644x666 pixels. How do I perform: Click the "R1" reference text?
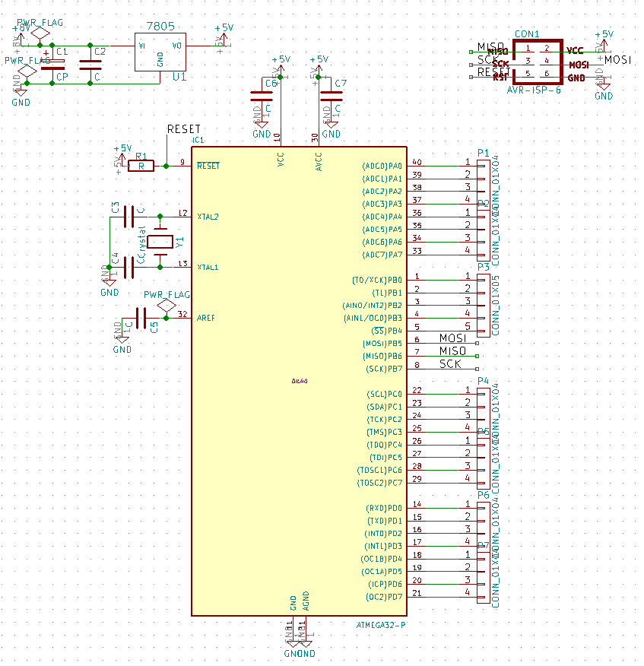[141, 157]
